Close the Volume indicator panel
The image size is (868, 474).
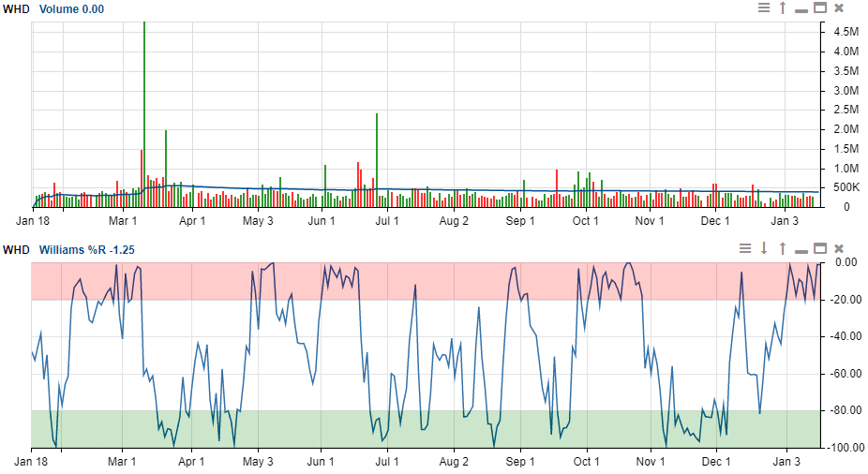coord(839,8)
